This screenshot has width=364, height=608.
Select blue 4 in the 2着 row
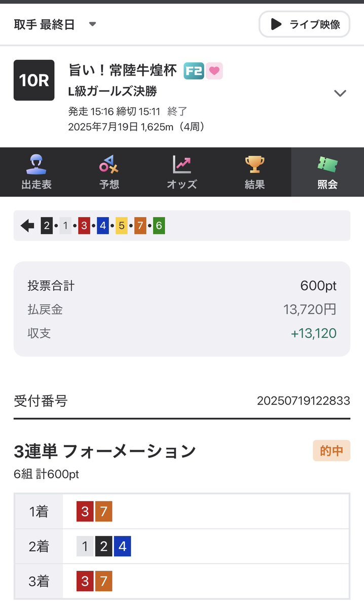[x=123, y=546]
